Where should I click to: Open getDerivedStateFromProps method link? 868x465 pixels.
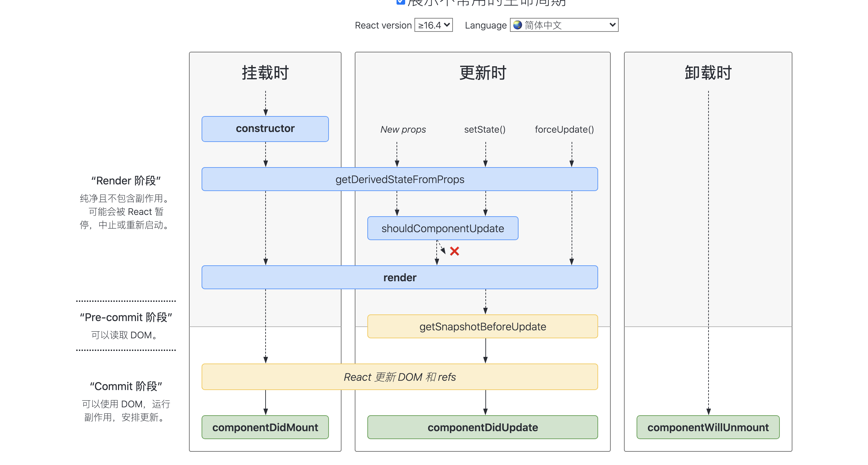[400, 179]
